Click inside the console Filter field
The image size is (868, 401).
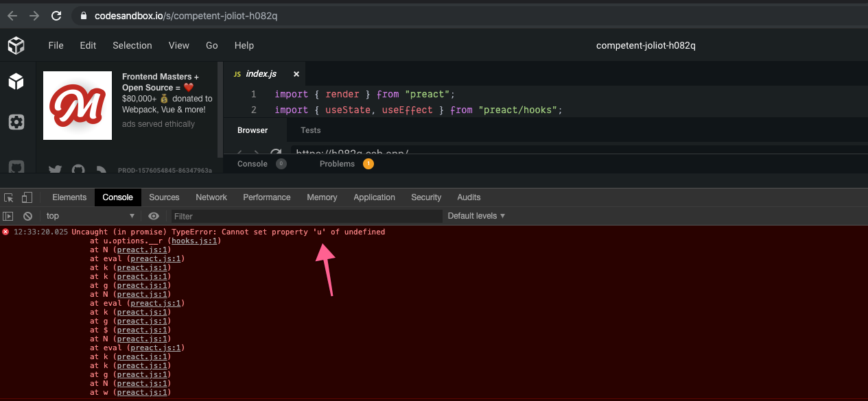point(309,215)
